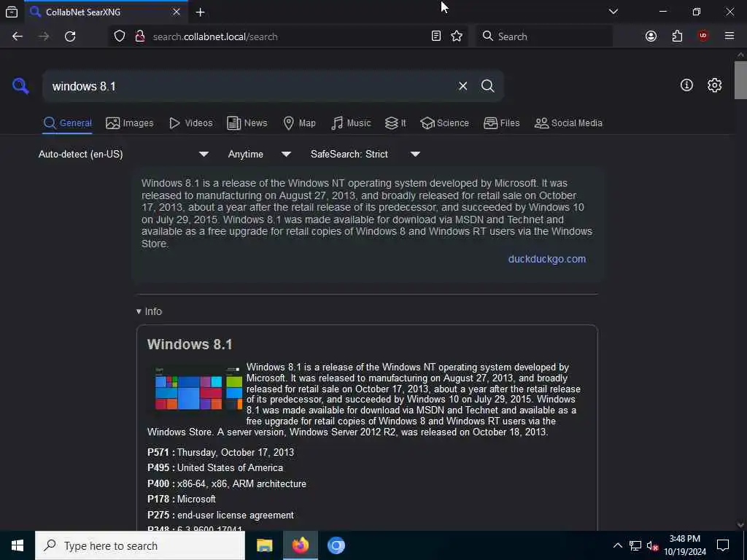This screenshot has width=747, height=560.
Task: Open File Explorer from the taskbar
Action: pos(264,545)
